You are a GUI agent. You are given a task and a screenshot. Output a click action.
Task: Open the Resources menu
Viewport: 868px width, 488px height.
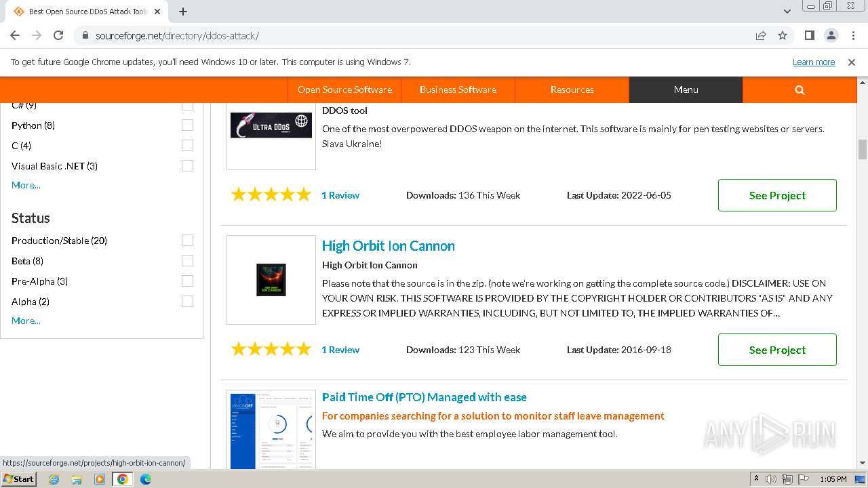tap(572, 89)
